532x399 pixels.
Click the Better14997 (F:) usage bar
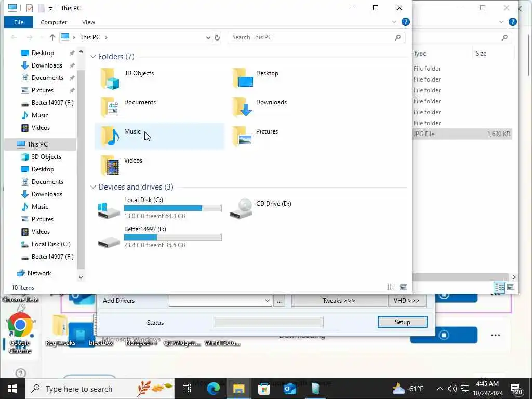(172, 237)
